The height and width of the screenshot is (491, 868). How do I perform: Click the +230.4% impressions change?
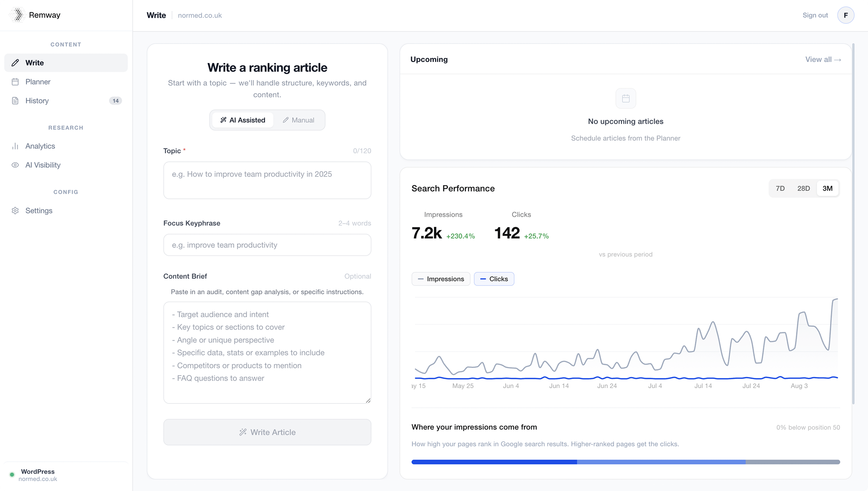click(x=461, y=236)
